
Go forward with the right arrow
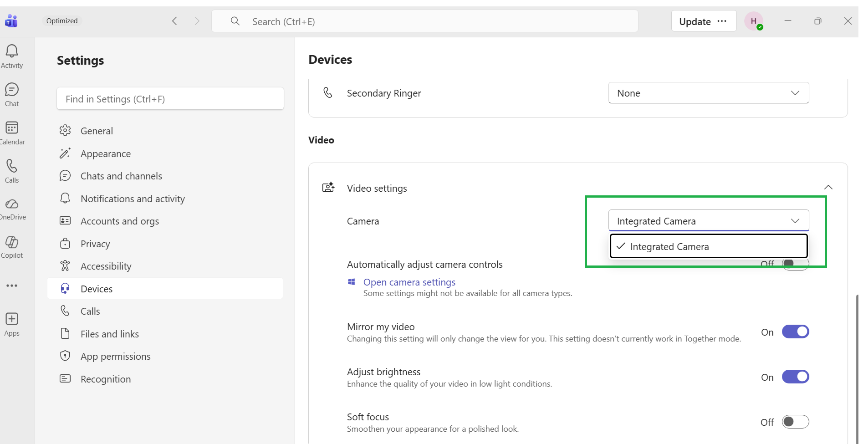[197, 21]
